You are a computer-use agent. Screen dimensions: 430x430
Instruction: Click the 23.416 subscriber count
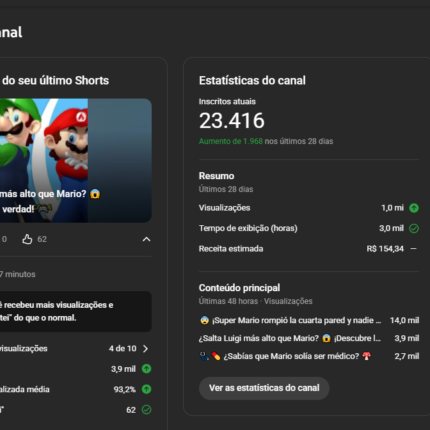[x=232, y=121]
